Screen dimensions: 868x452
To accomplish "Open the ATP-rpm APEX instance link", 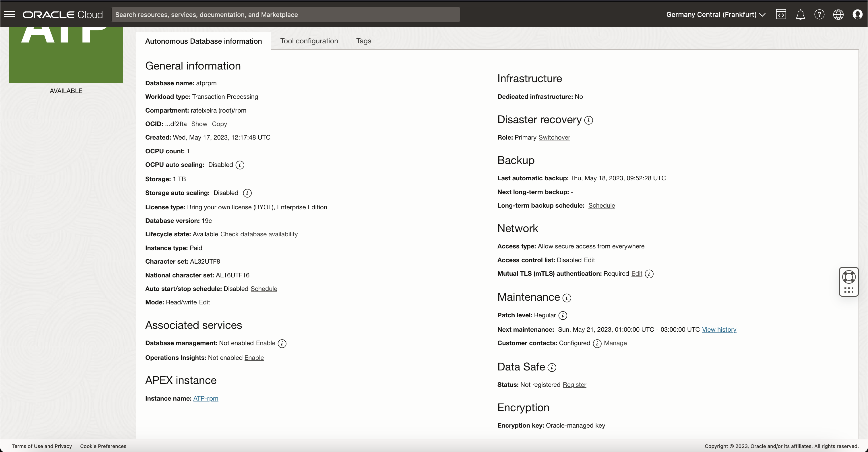I will pos(206,398).
